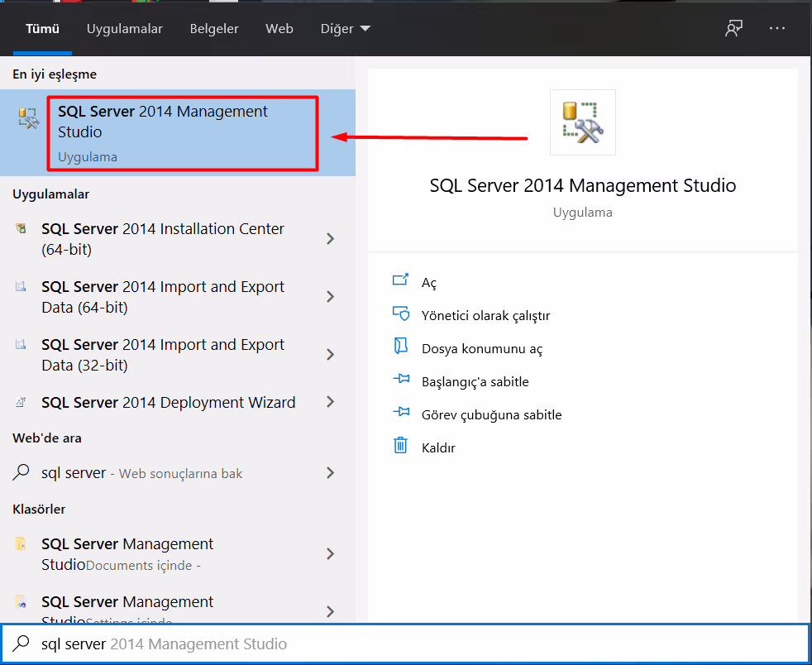Image resolution: width=812 pixels, height=665 pixels.
Task: Choose Dosya konumunu aç
Action: point(482,348)
